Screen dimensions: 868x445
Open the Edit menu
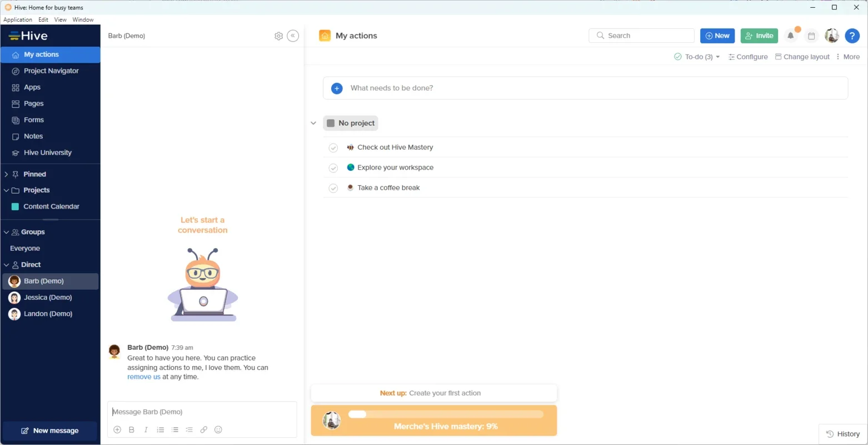[x=43, y=19]
